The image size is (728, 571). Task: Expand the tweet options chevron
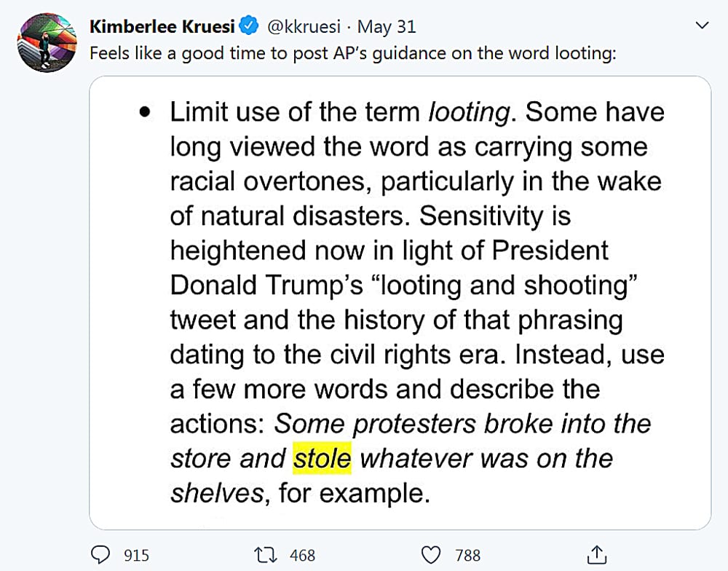coord(703,26)
